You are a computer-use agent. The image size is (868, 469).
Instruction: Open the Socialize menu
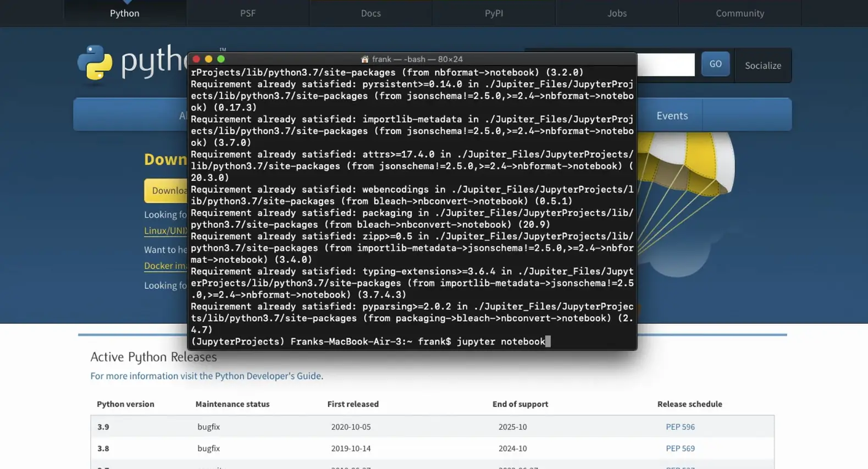[763, 65]
